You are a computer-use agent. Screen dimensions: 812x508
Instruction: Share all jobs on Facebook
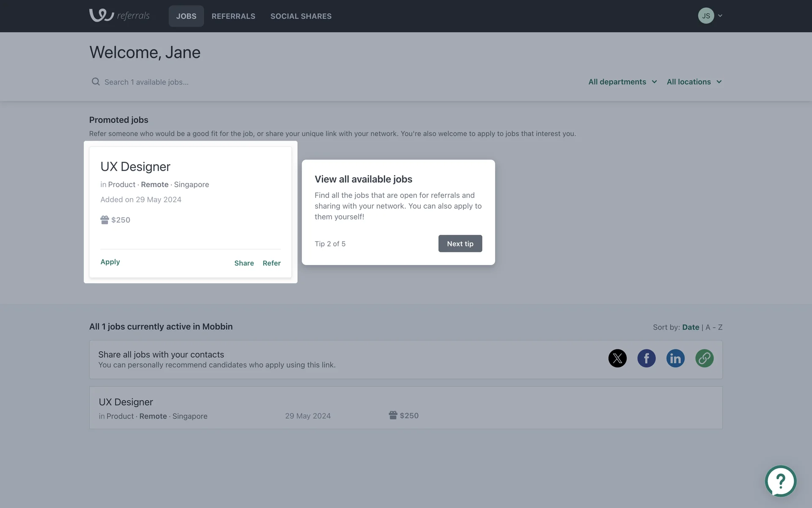(646, 358)
